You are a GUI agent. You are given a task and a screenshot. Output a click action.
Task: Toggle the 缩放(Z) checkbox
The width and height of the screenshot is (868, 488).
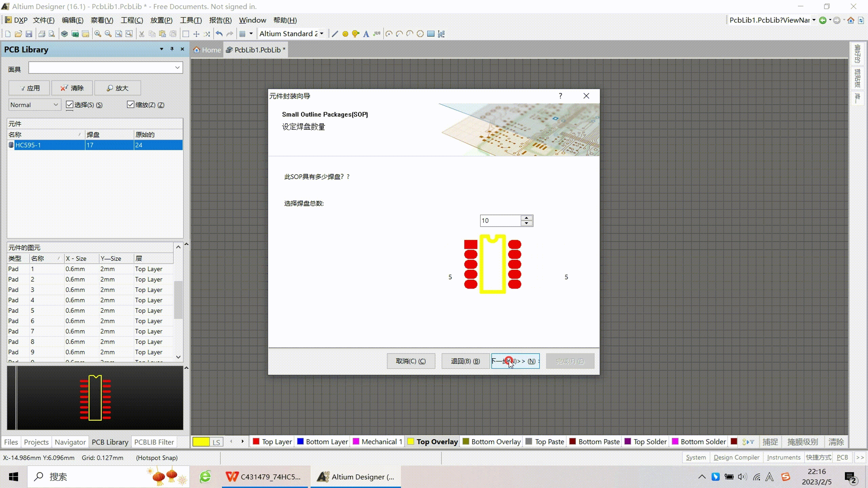coord(131,105)
